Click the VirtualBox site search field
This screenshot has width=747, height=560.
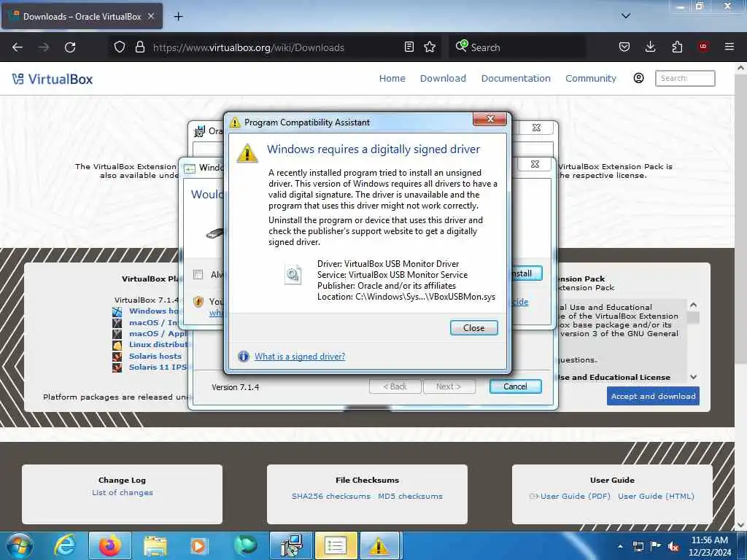point(685,78)
